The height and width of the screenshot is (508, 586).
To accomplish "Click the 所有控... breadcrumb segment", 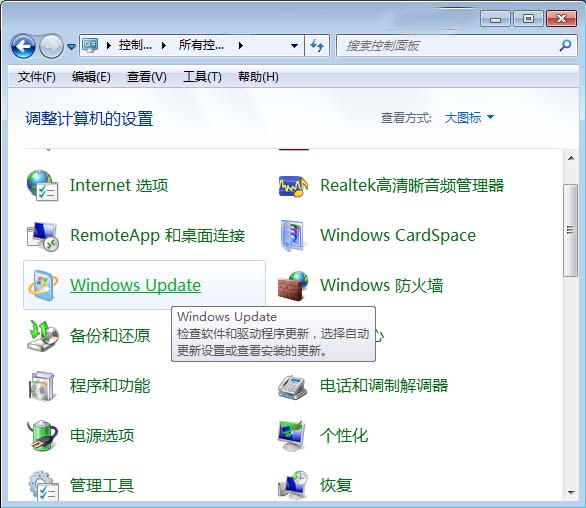I will 201,46.
